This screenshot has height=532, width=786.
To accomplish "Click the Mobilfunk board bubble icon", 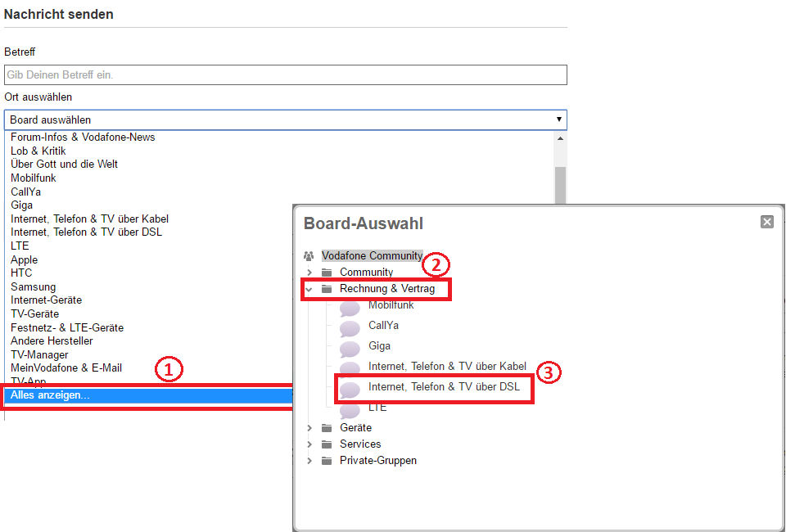I will 350,309.
